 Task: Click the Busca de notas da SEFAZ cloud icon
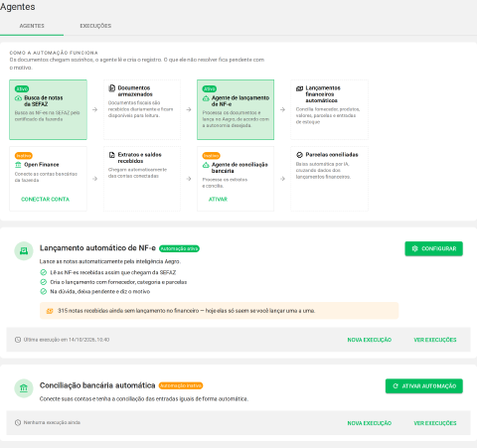click(18, 98)
